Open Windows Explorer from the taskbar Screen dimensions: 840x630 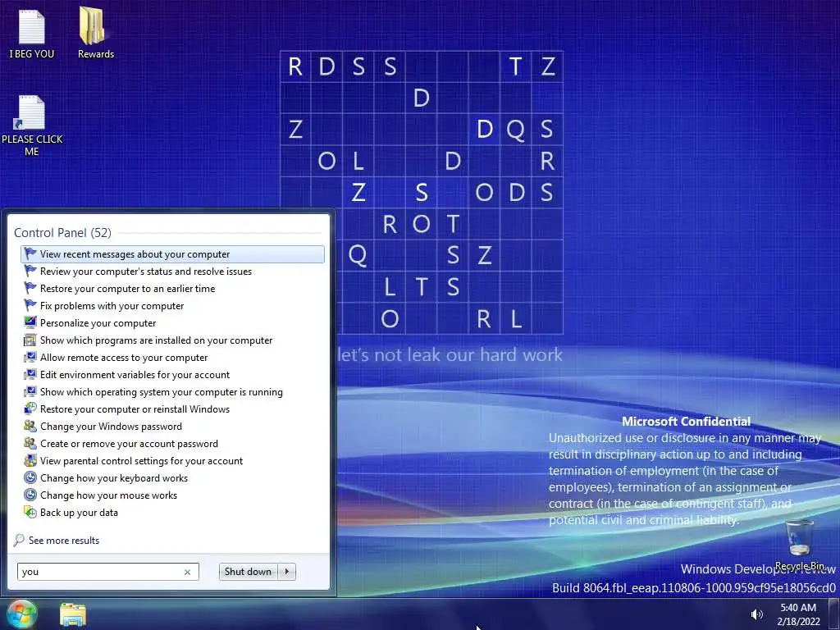[x=73, y=615]
